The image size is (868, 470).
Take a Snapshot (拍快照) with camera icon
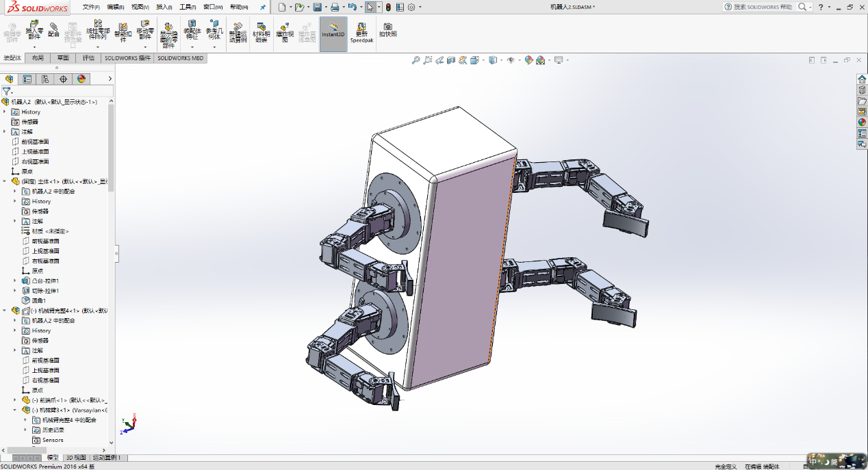pyautogui.click(x=387, y=30)
